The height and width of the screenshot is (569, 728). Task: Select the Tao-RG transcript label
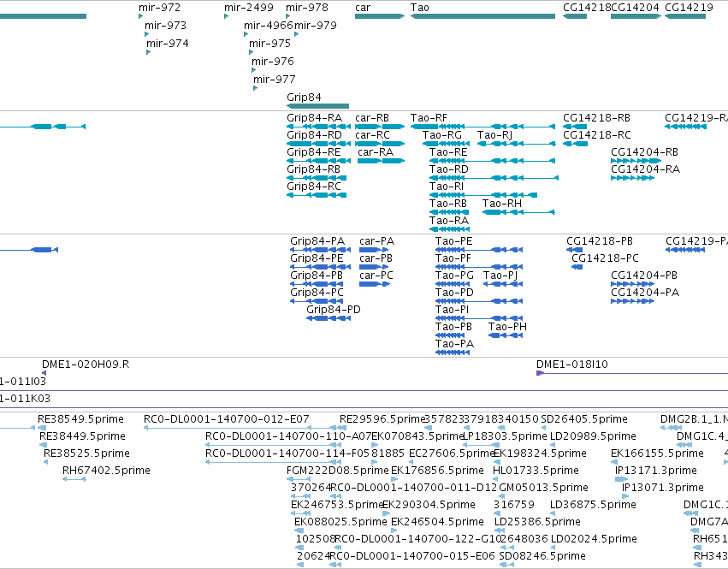[x=442, y=134]
